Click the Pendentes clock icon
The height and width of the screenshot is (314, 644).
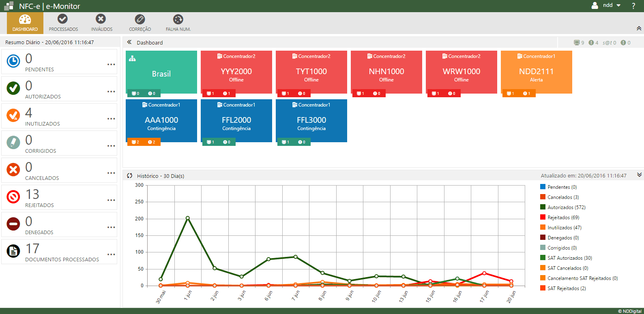click(x=13, y=61)
